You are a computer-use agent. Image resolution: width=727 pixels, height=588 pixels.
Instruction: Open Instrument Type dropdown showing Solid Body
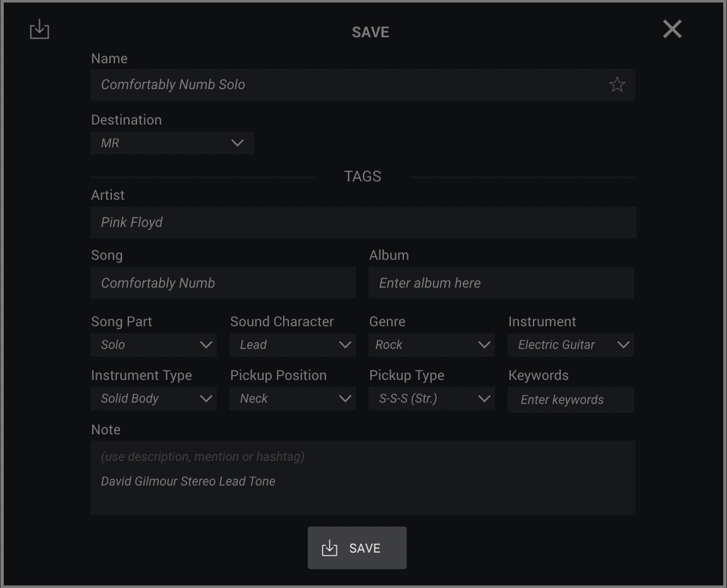point(154,399)
